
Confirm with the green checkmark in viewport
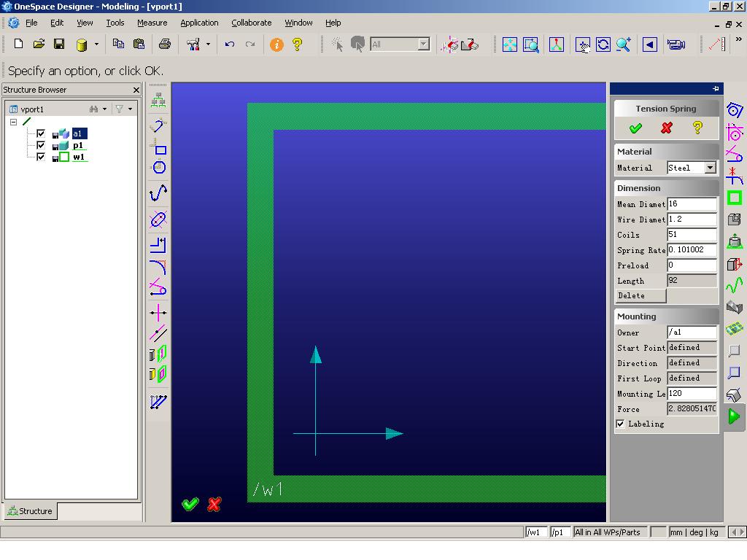click(x=190, y=504)
